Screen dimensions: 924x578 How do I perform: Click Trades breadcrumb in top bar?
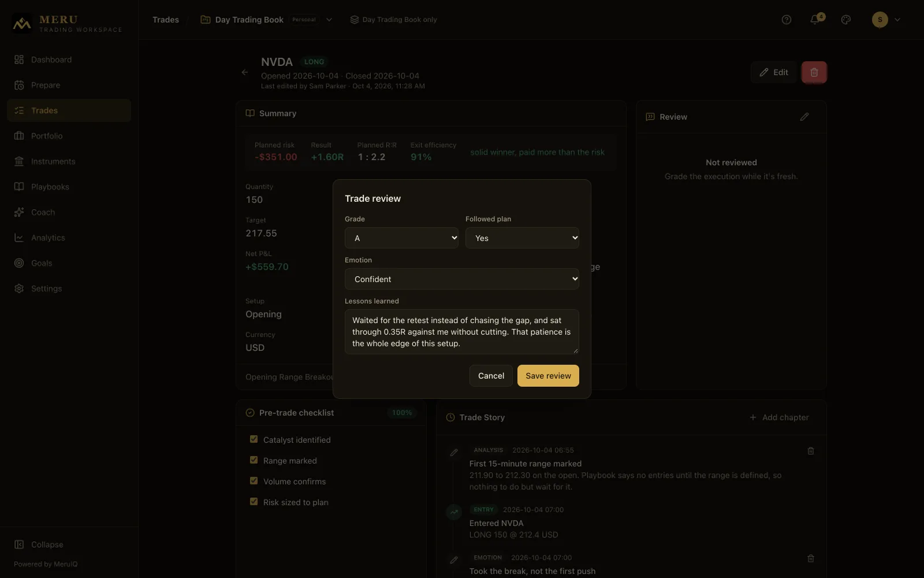[166, 20]
